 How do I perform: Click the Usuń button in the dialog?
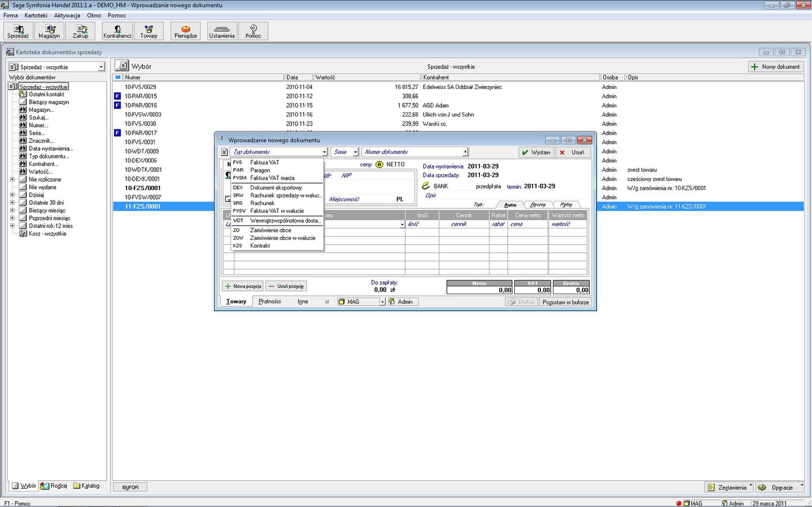573,152
